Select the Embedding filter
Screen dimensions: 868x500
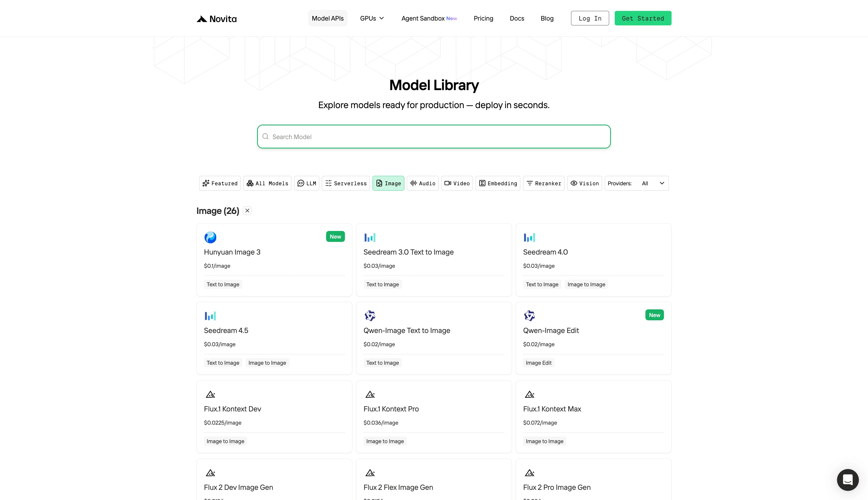pos(498,184)
